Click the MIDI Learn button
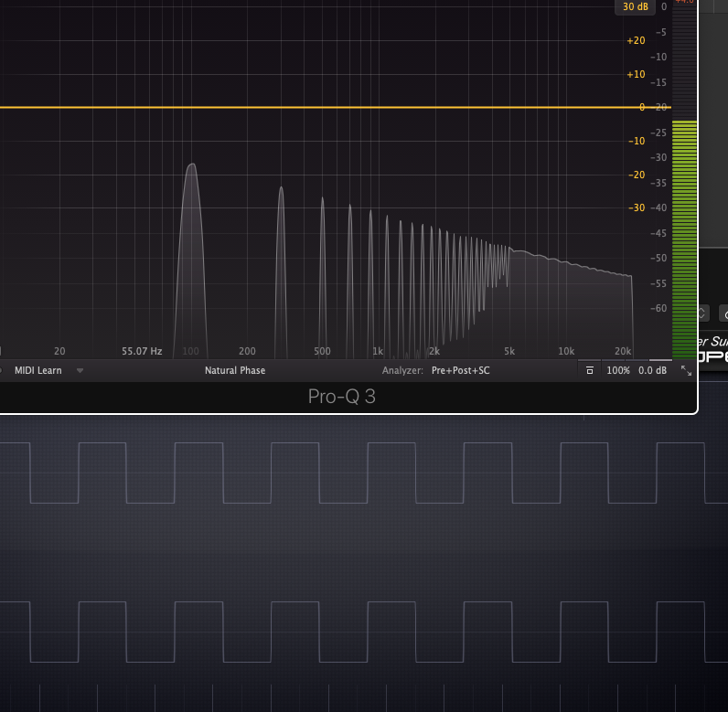 click(38, 370)
